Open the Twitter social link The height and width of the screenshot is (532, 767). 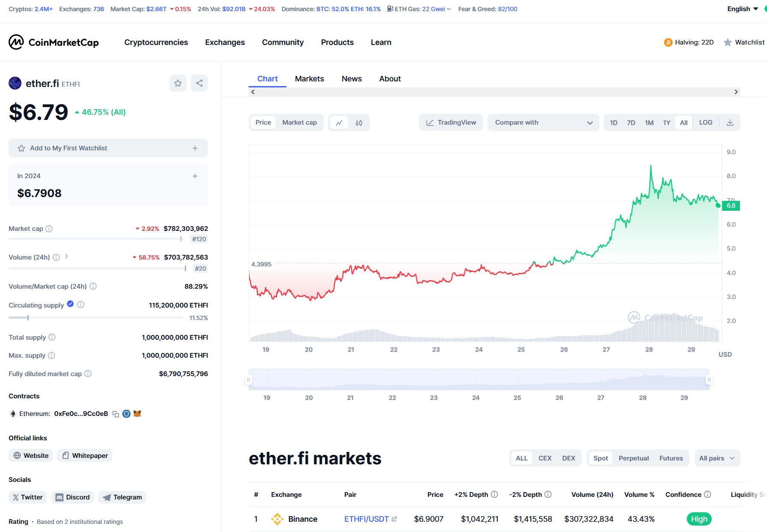point(27,497)
